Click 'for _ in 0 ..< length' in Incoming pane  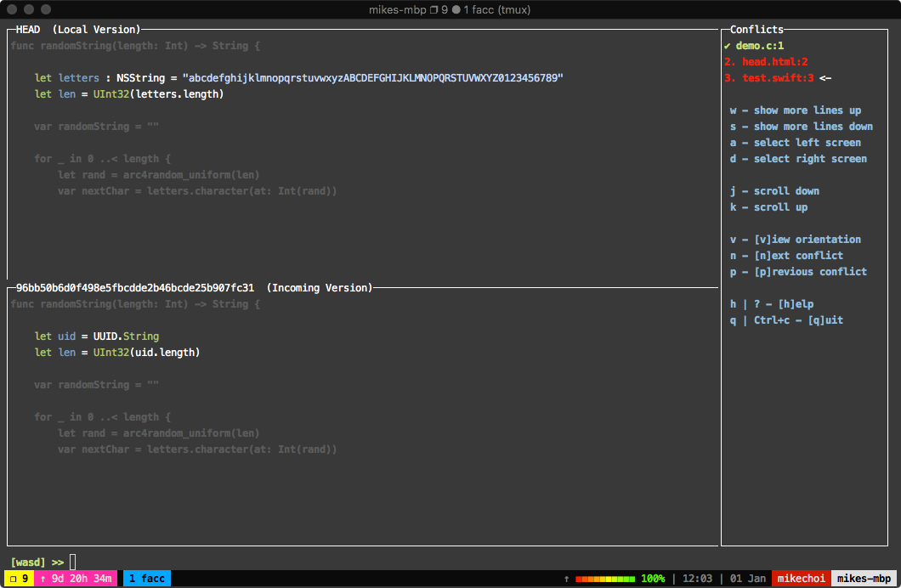(x=102, y=417)
